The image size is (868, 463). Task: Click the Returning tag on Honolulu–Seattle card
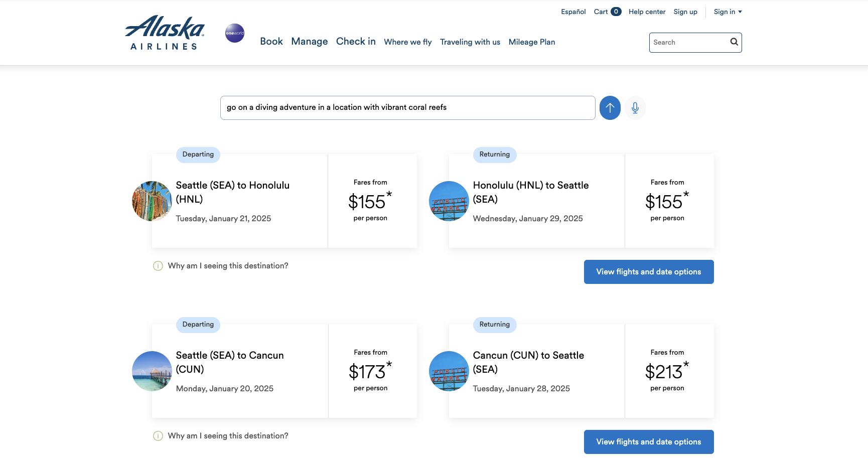[x=495, y=155]
